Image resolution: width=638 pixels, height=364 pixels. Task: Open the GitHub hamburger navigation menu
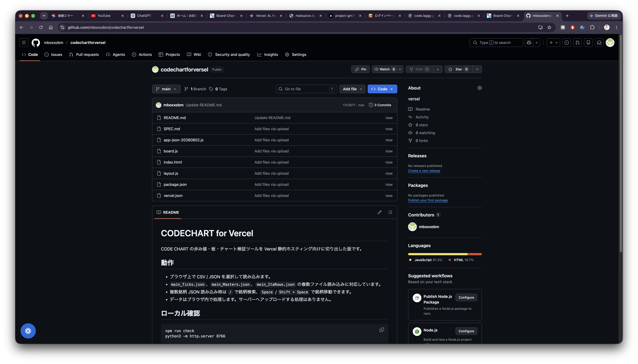[24, 42]
